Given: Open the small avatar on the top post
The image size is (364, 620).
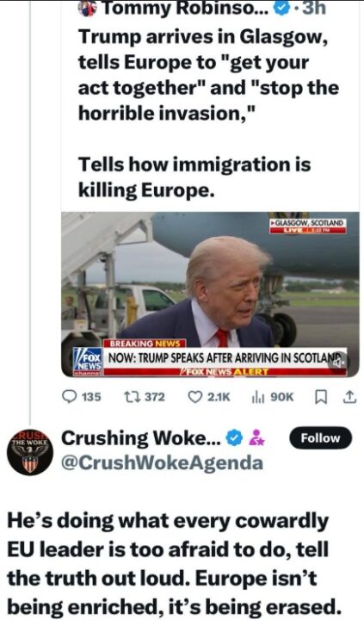Looking at the screenshot, I should [88, 9].
